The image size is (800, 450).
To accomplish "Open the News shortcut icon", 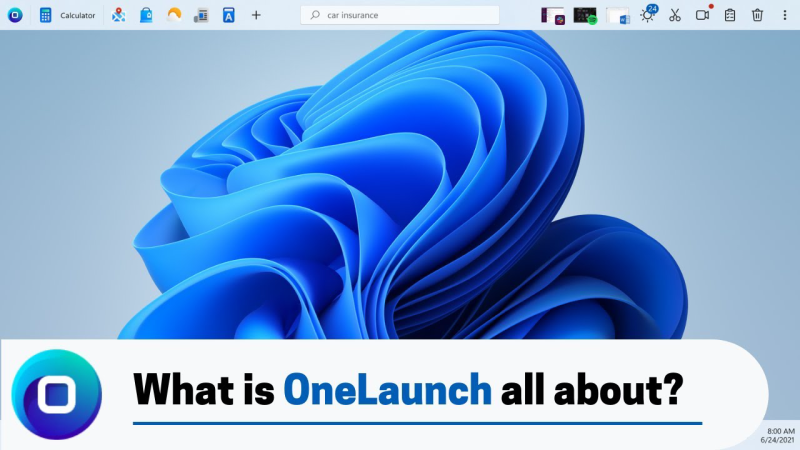I will tap(201, 15).
